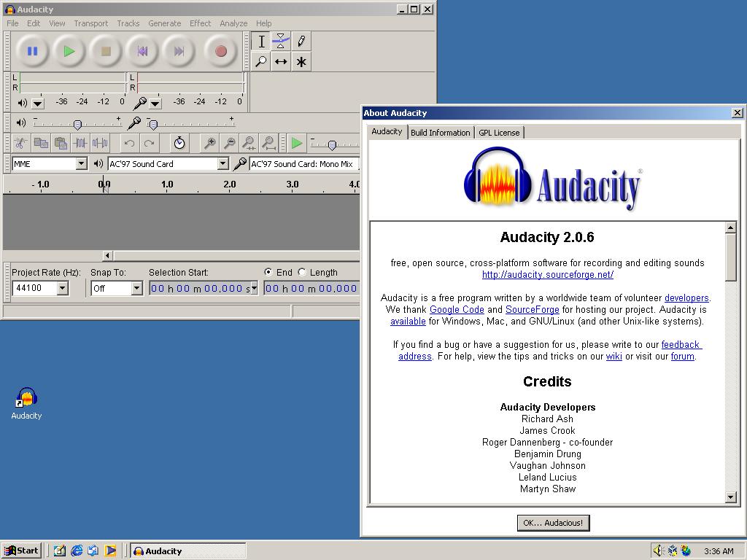Follow the Google Code link
747x560 pixels.
[457, 309]
